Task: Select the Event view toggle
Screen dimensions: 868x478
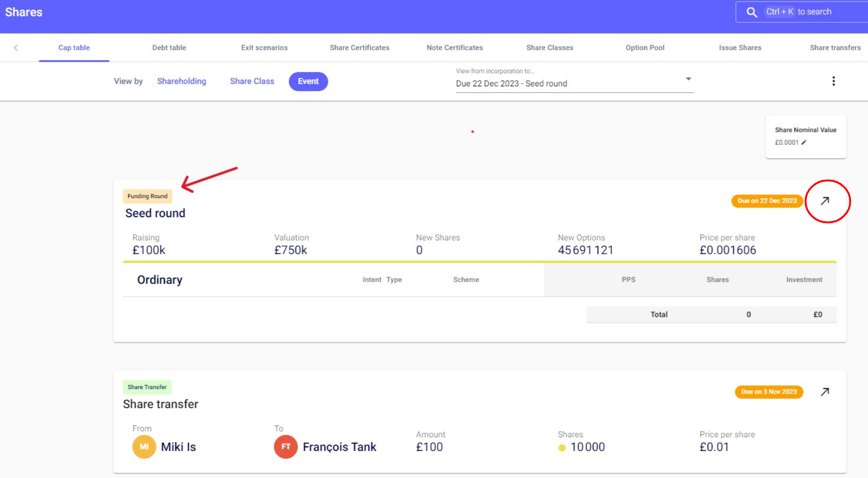Action: (x=308, y=81)
